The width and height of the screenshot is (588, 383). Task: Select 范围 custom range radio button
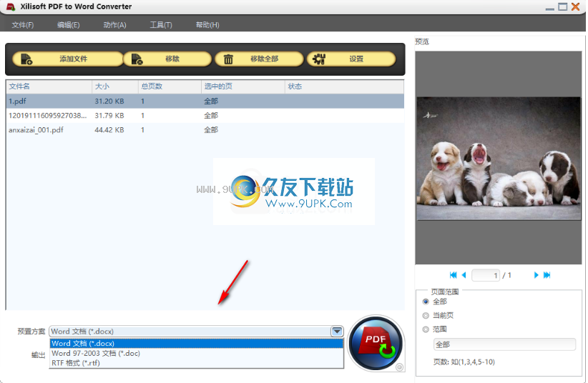[426, 329]
